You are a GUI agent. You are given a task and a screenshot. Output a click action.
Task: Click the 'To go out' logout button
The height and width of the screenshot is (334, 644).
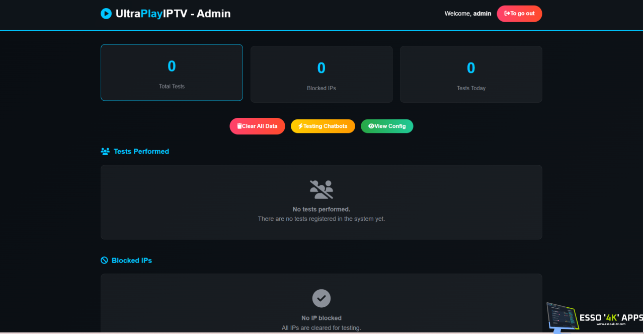(519, 14)
